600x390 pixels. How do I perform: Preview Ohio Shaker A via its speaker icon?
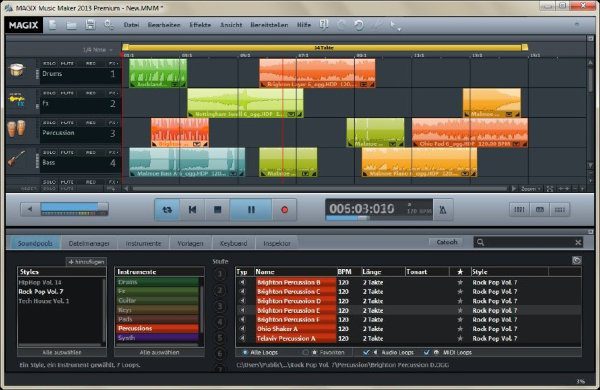242,329
